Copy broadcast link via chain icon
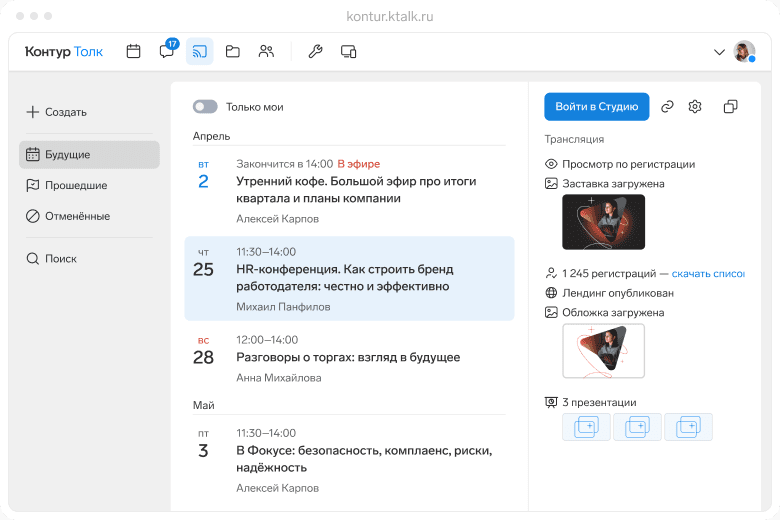This screenshot has height=520, width=780. 667,107
